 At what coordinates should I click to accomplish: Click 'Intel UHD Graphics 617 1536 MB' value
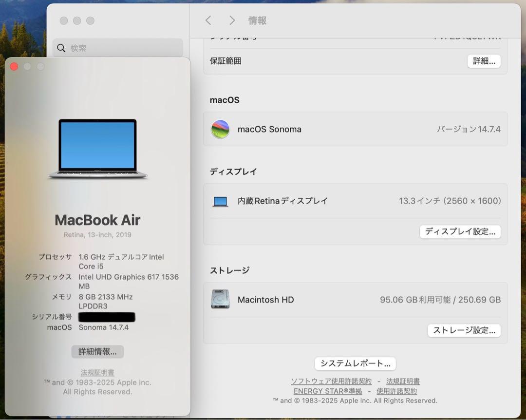[x=129, y=281]
